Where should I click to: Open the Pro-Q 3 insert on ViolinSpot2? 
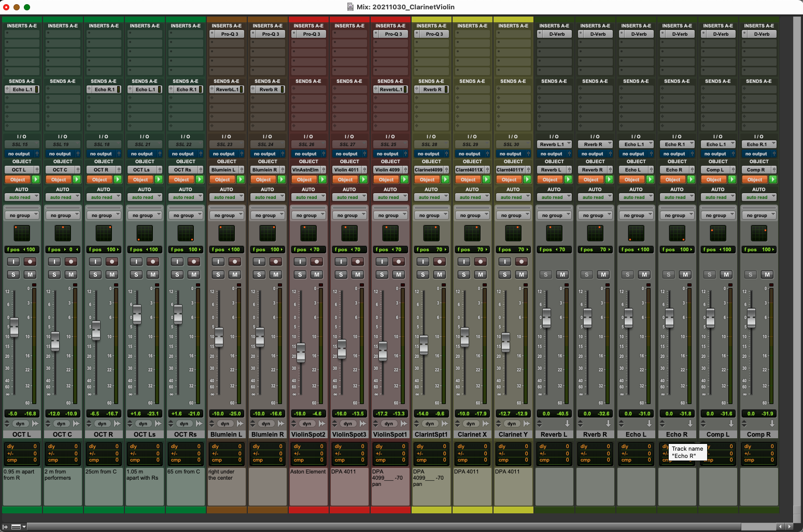308,34
